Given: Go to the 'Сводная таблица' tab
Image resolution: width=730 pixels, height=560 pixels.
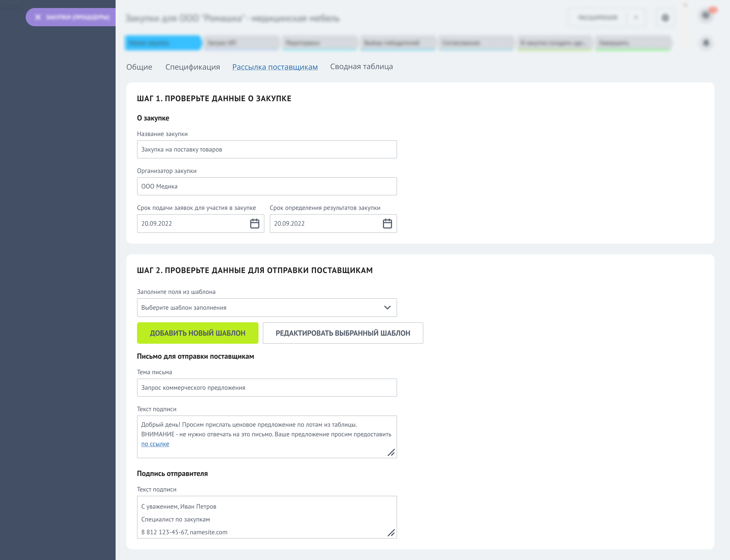Looking at the screenshot, I should (361, 67).
